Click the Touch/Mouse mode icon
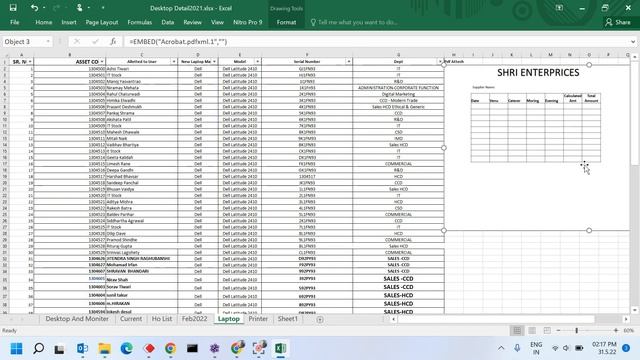Image resolution: width=640 pixels, height=360 pixels. click(x=79, y=8)
